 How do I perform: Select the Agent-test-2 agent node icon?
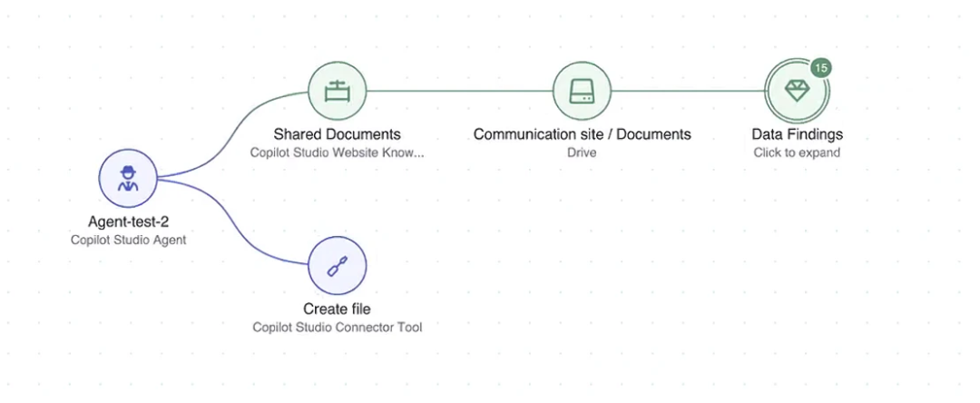tap(128, 178)
